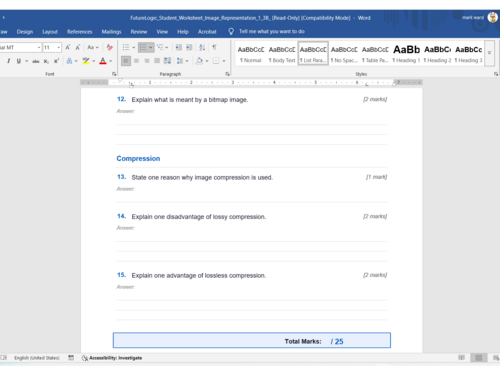Decrease paragraph indent
500x375 pixels.
point(179,47)
